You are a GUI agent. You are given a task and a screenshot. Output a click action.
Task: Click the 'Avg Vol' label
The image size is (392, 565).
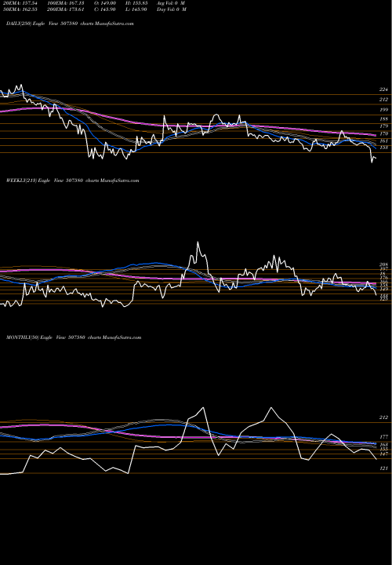[x=171, y=3]
